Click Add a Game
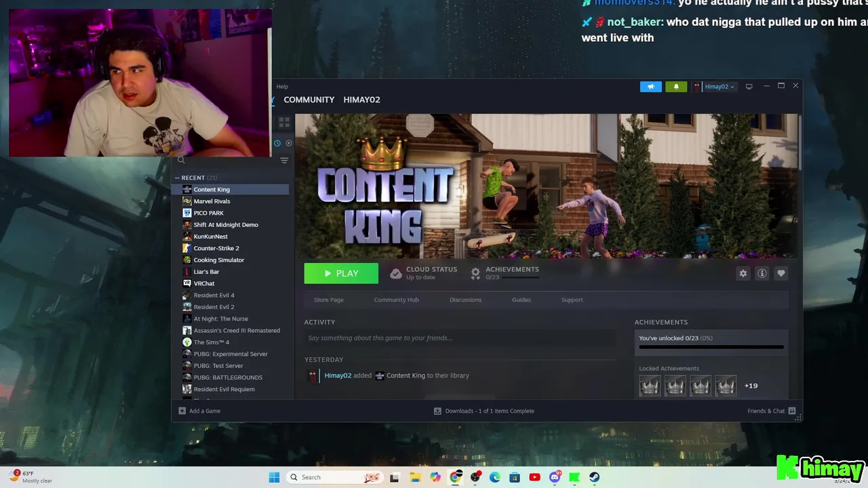The image size is (868, 488). 199,411
